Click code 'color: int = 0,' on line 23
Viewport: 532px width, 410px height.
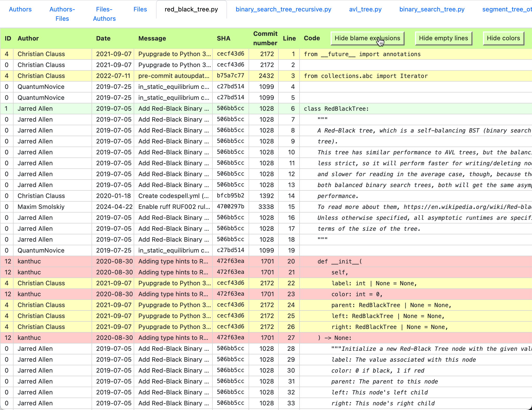coord(357,294)
